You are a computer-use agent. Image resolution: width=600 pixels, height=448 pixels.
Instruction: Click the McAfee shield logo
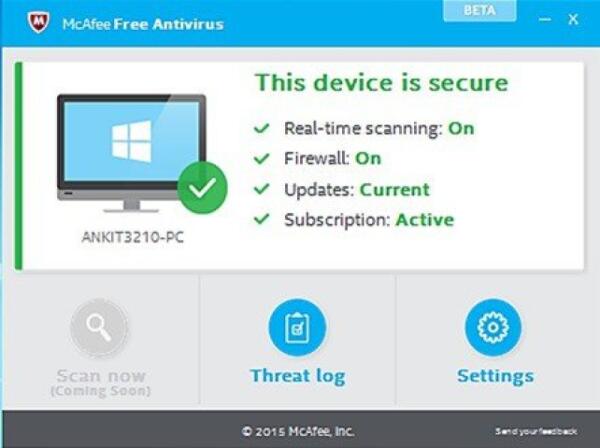[x=39, y=22]
